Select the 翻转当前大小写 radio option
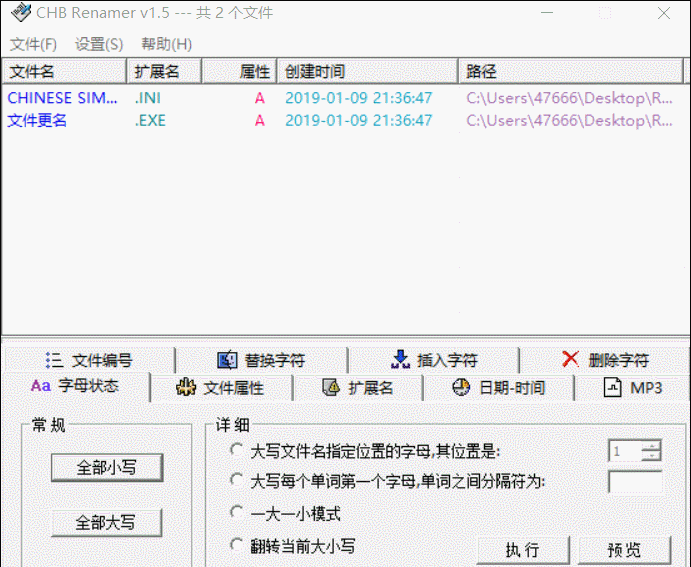 [237, 545]
